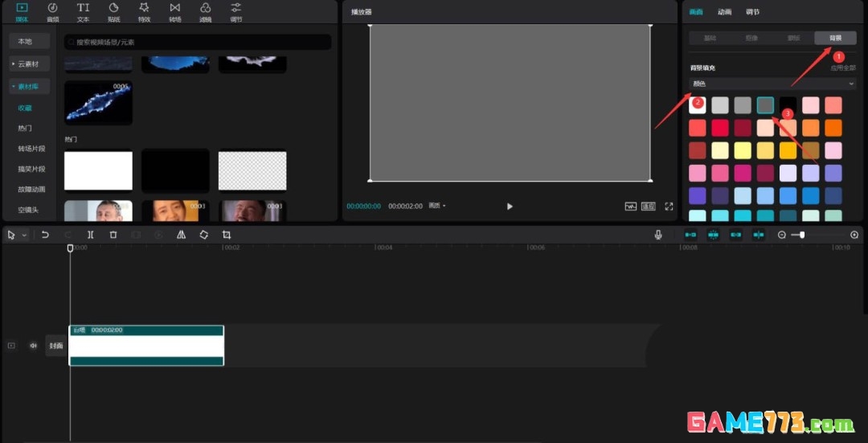Select the 蒙版 sub-tab
Screen dimensions: 868x443
pyautogui.click(x=793, y=39)
